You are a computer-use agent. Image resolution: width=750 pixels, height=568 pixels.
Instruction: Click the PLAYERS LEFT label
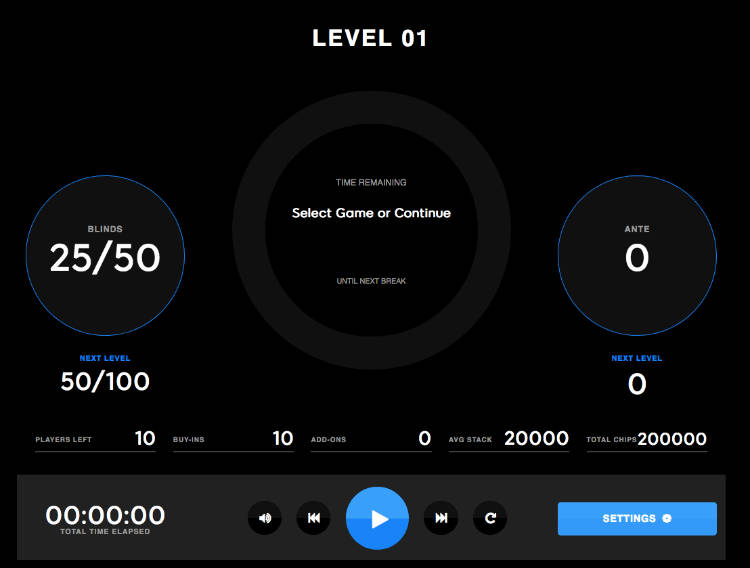(x=63, y=439)
